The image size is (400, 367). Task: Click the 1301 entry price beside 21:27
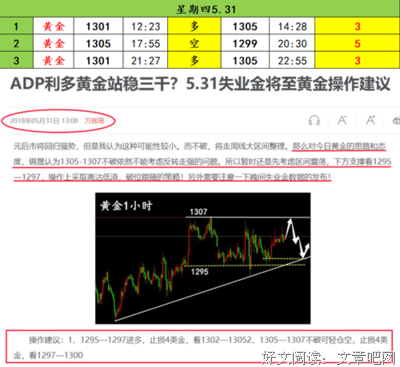(98, 61)
